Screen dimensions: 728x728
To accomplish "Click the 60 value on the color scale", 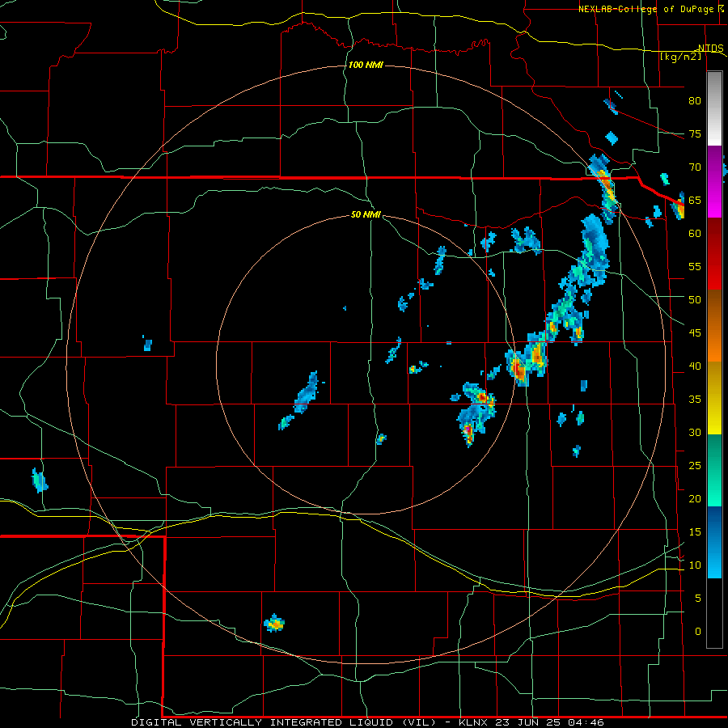I will point(695,234).
